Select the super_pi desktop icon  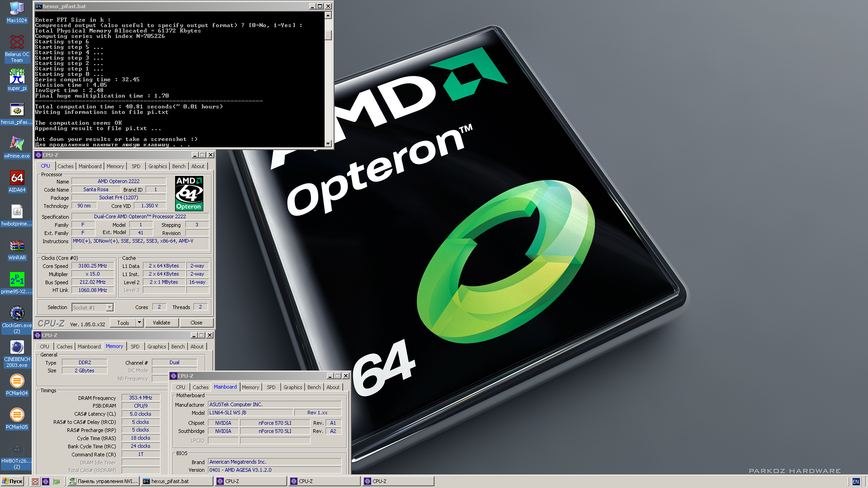pyautogui.click(x=17, y=80)
